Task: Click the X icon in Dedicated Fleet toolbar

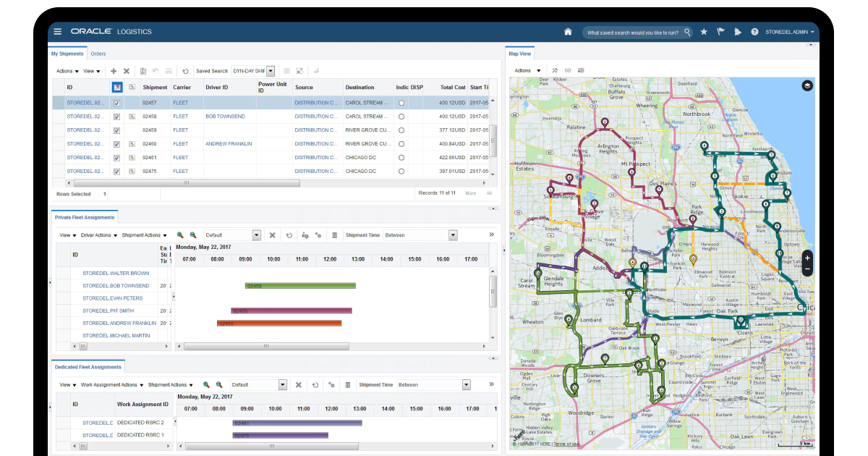Action: point(298,385)
